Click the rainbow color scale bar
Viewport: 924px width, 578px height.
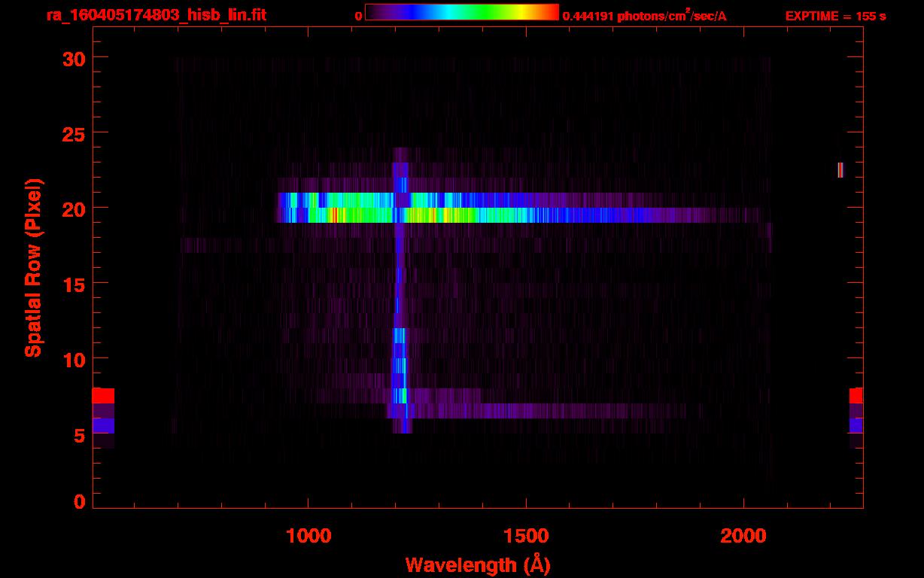coord(462,13)
